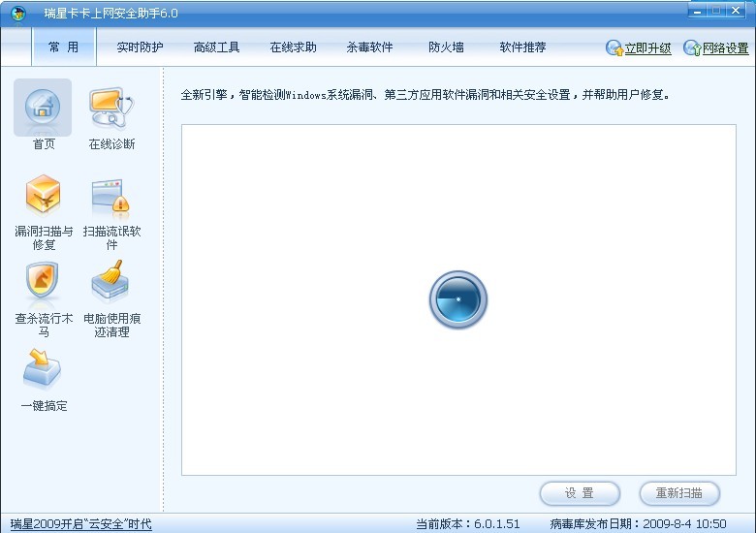Click the 重新扫描 button
756x533 pixels.
tap(679, 493)
